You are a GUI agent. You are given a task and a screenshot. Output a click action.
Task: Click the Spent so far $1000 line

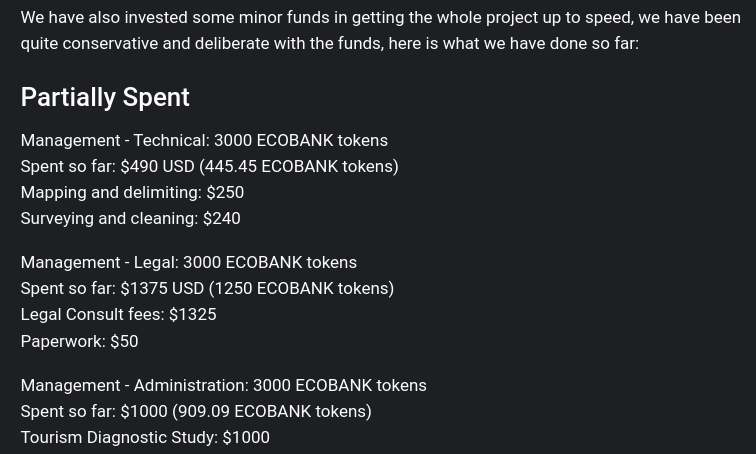pos(196,412)
